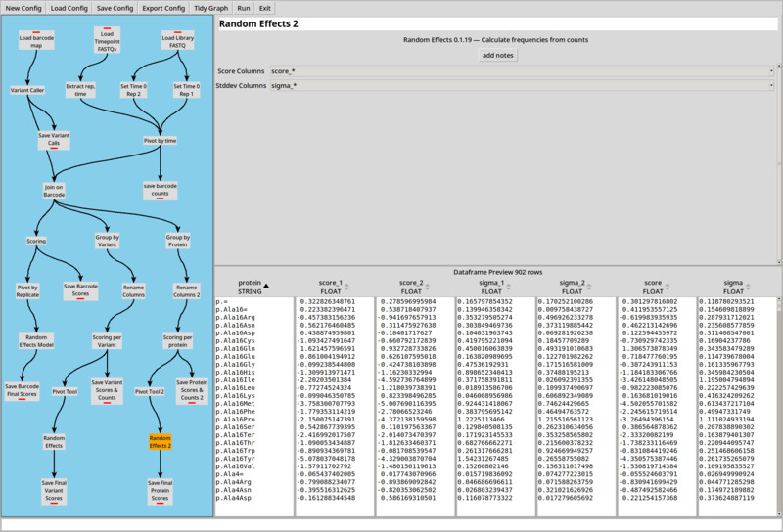Select the Scoring per Variant node
783x532 pixels.
pos(107,341)
